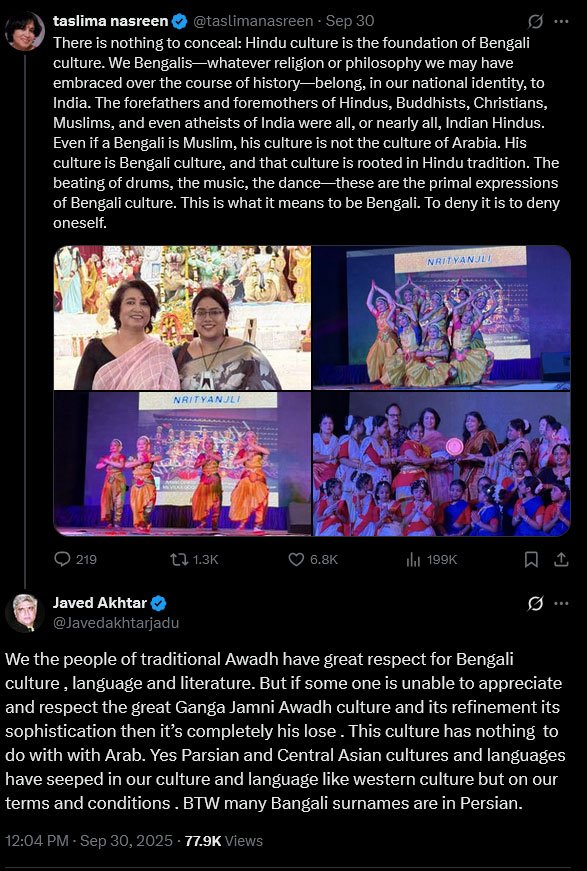Open more options on taslima nasreen's tweet
587x871 pixels.
tap(561, 21)
